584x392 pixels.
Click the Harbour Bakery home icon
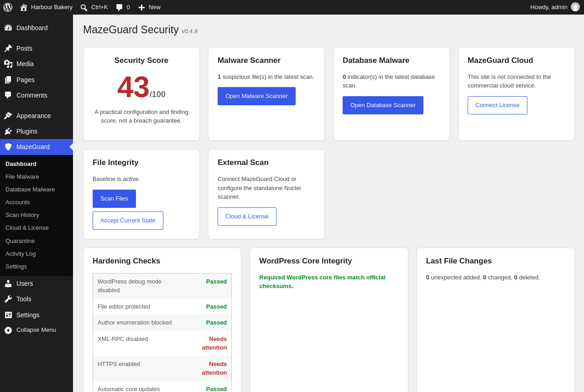(x=24, y=7)
